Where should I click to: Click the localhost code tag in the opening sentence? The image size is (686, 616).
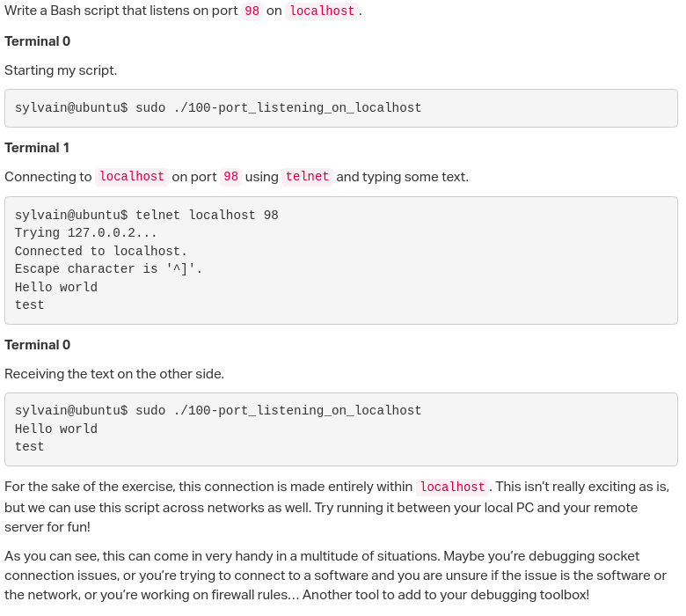click(322, 11)
